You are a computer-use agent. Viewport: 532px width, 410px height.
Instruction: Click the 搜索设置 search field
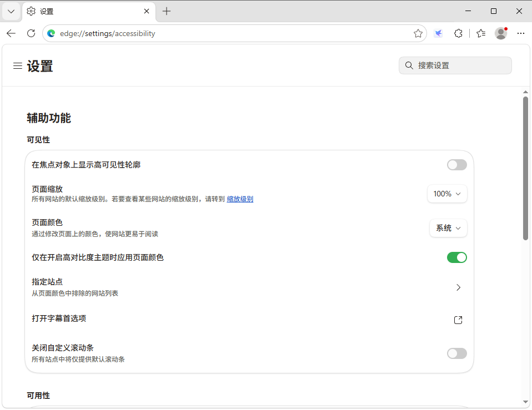455,65
